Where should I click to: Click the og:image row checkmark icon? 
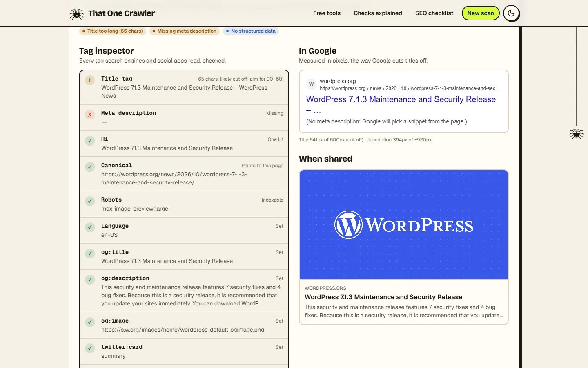(x=90, y=322)
